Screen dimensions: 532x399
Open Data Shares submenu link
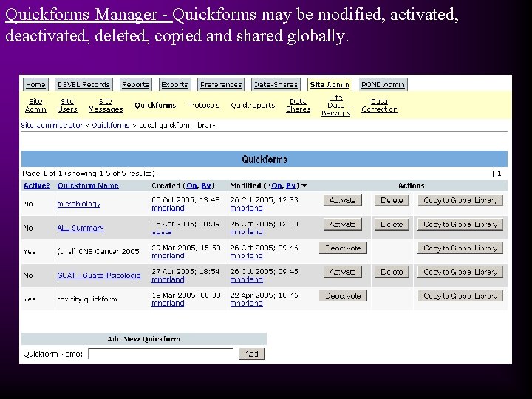[x=299, y=105]
